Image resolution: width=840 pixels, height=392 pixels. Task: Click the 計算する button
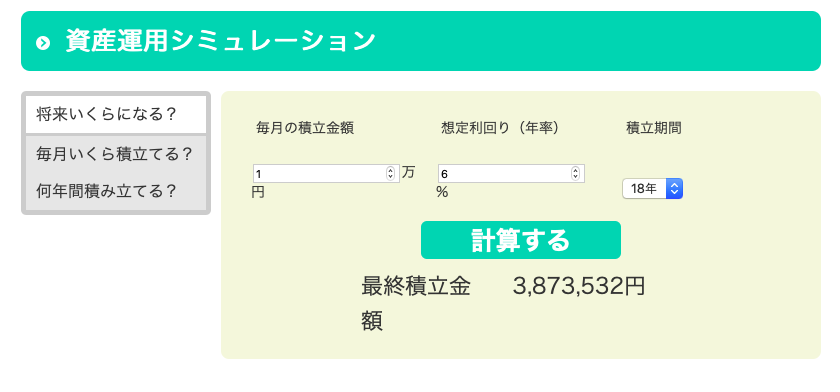coord(521,240)
